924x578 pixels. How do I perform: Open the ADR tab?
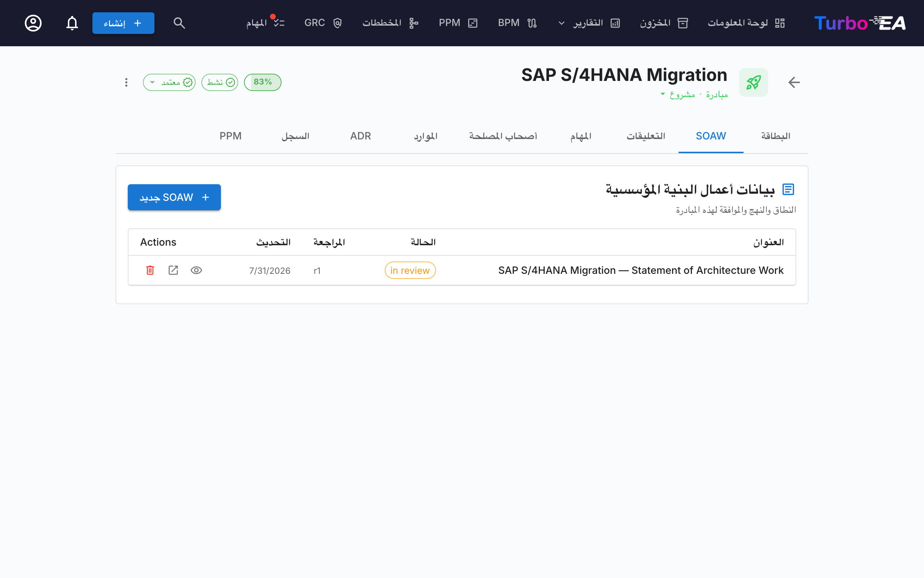click(x=361, y=136)
